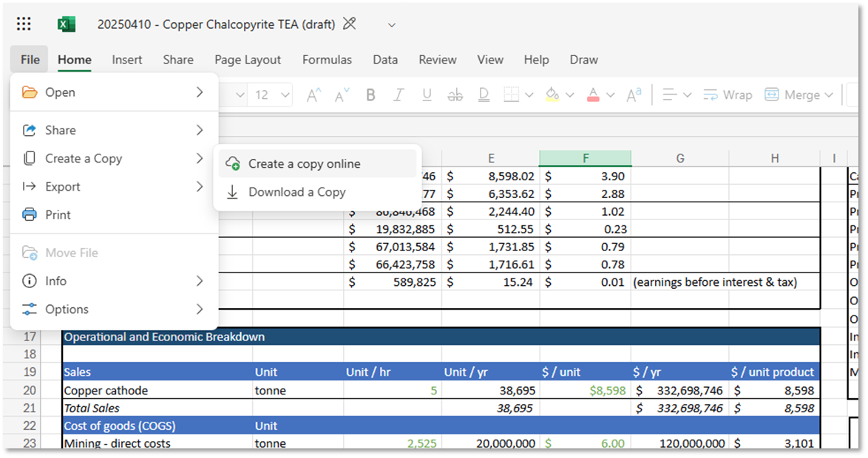Toggle Wrap text

(x=728, y=95)
